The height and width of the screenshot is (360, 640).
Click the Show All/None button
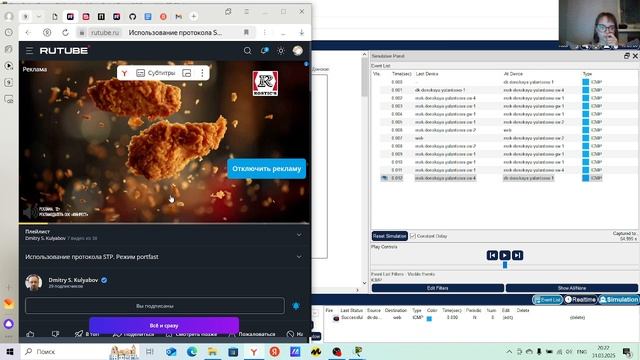571,288
